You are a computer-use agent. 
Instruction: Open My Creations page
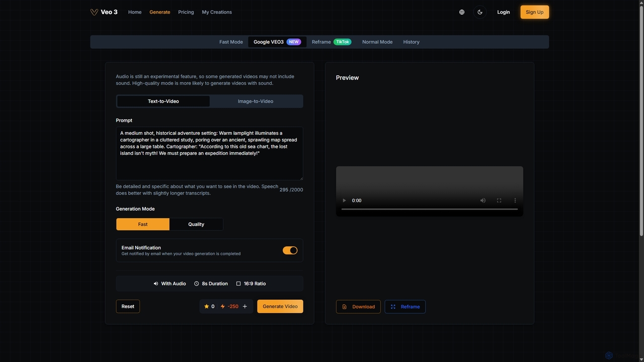click(217, 12)
